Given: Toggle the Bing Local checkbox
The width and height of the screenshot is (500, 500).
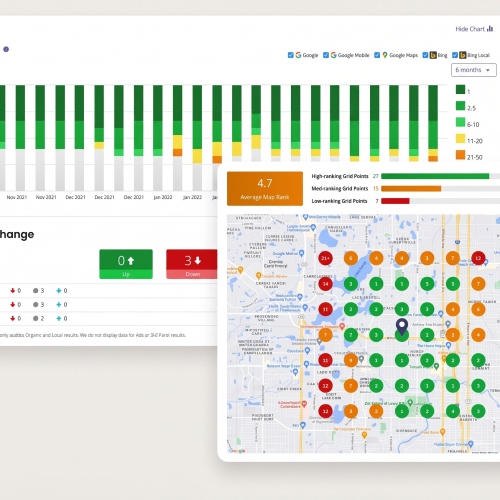Looking at the screenshot, I should pos(455,55).
